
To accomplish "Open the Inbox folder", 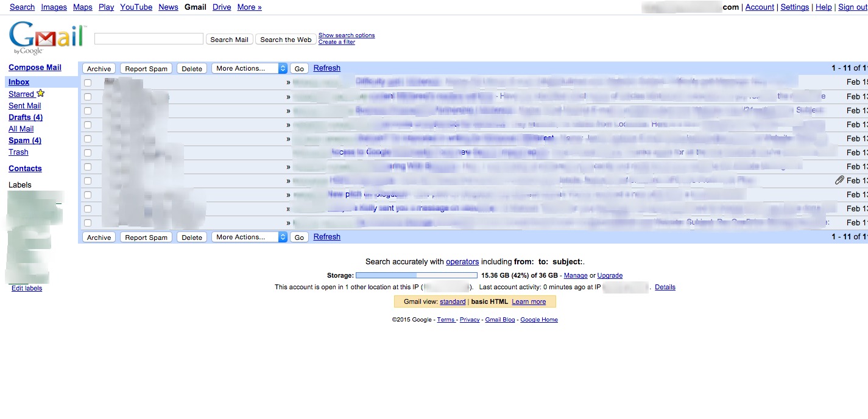I will (x=19, y=82).
